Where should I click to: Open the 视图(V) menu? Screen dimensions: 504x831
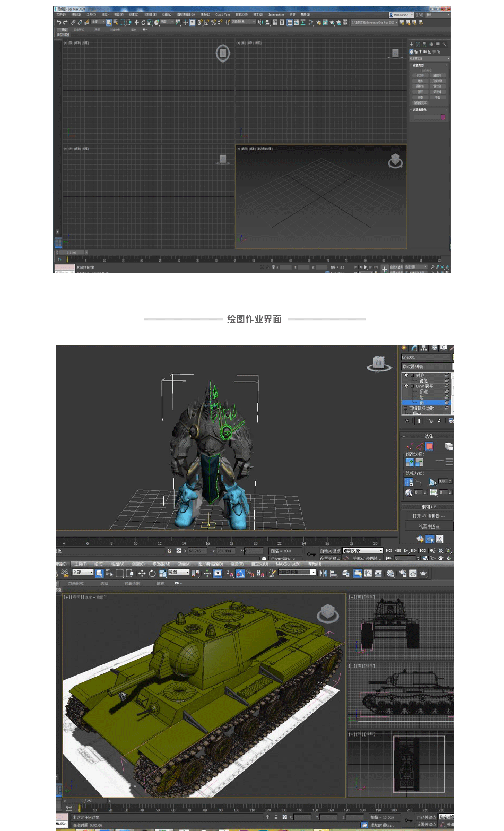point(118,564)
